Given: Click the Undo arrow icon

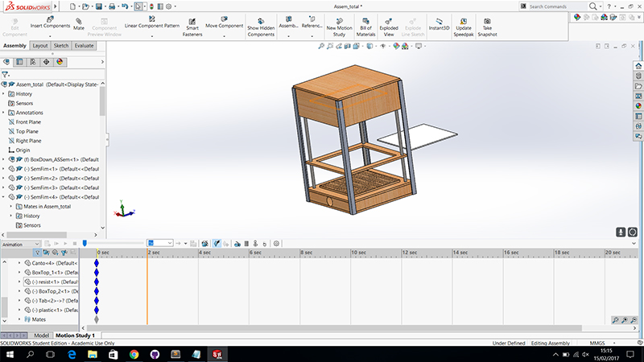Looking at the screenshot, I should [125, 6].
